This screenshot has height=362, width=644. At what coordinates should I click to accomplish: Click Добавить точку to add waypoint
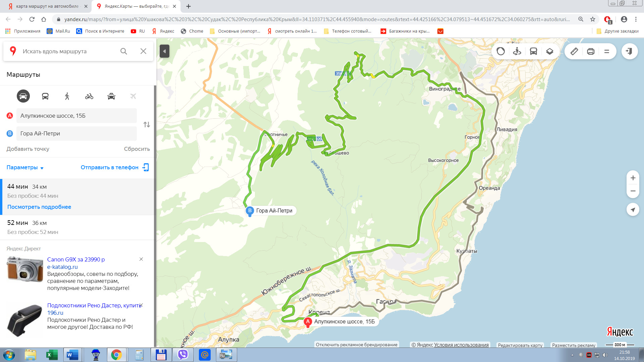click(28, 149)
